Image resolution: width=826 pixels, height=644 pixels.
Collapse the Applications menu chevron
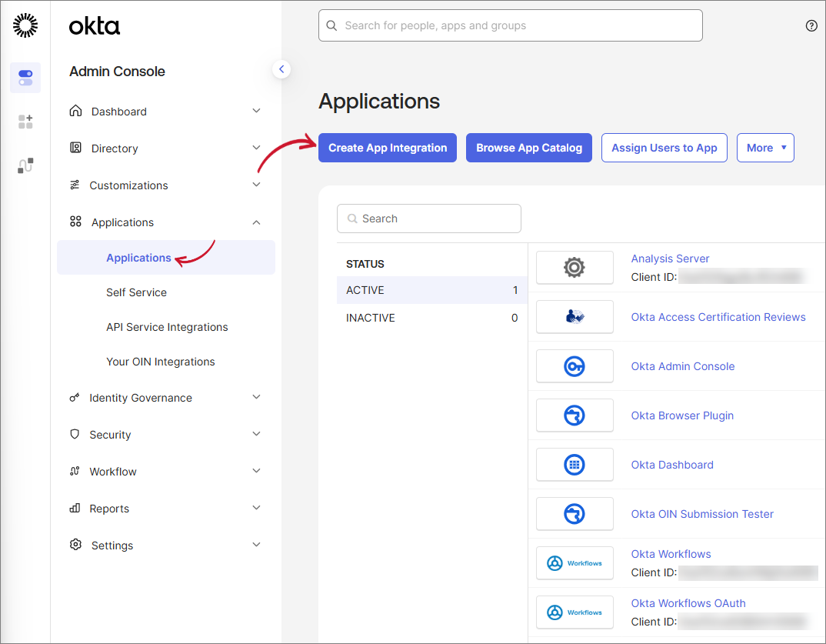[x=257, y=222]
